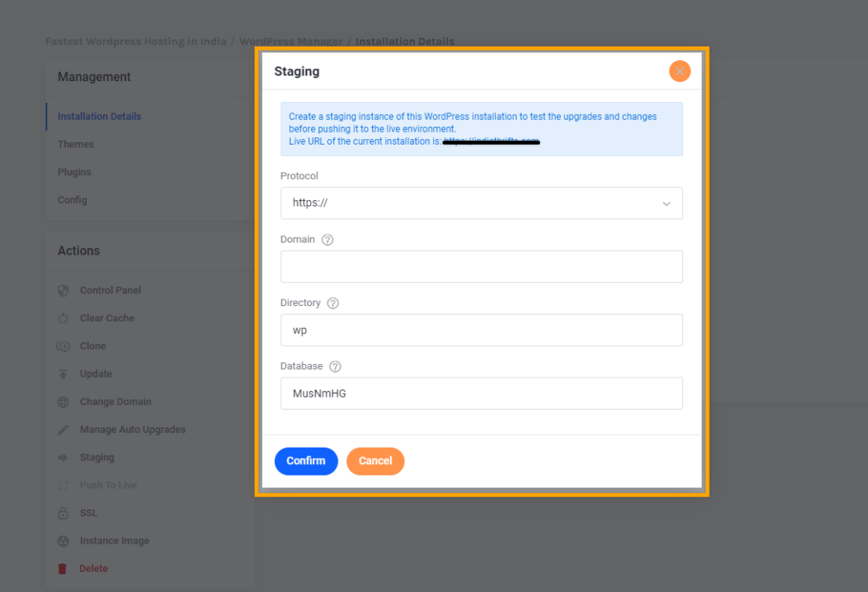Click the red Delete trash icon
The image size is (868, 592).
click(63, 568)
